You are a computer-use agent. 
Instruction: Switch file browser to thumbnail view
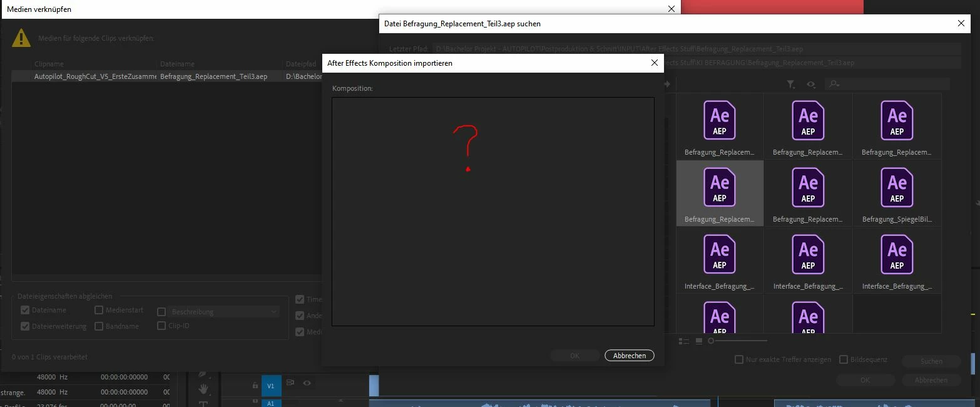(x=700, y=341)
